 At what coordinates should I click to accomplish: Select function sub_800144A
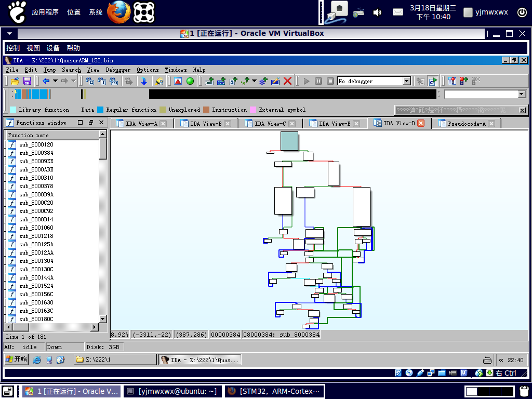point(36,277)
